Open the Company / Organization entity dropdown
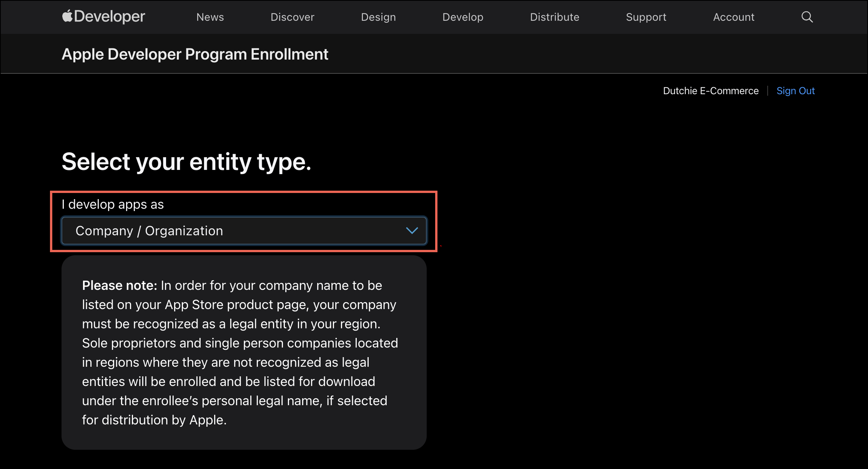 click(x=244, y=231)
